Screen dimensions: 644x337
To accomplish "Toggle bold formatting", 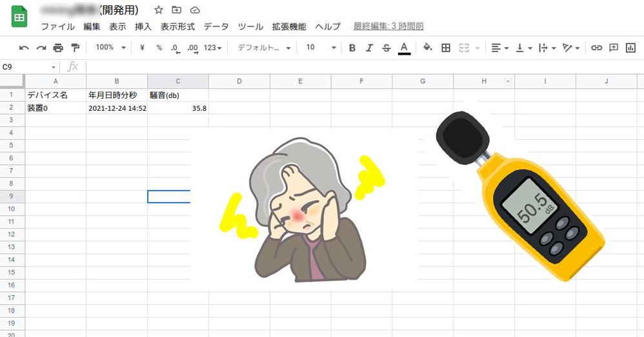I will [352, 48].
